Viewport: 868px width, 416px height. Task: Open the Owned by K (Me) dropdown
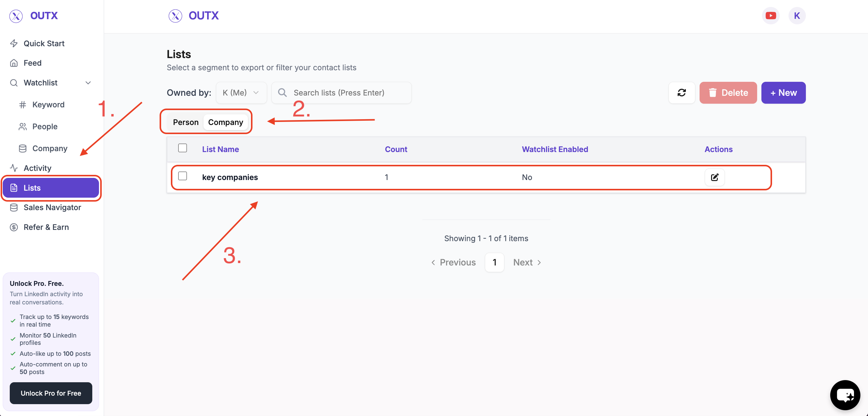point(241,92)
